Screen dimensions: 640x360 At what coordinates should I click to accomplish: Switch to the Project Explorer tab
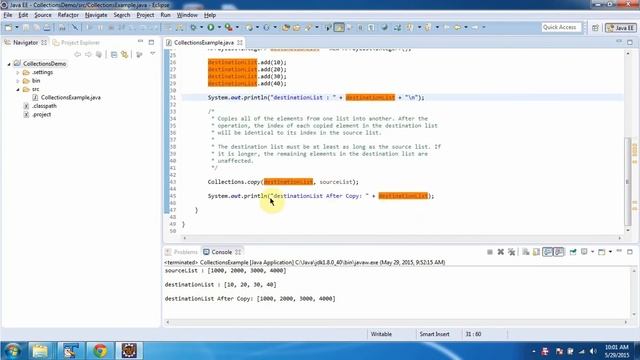[76, 42]
